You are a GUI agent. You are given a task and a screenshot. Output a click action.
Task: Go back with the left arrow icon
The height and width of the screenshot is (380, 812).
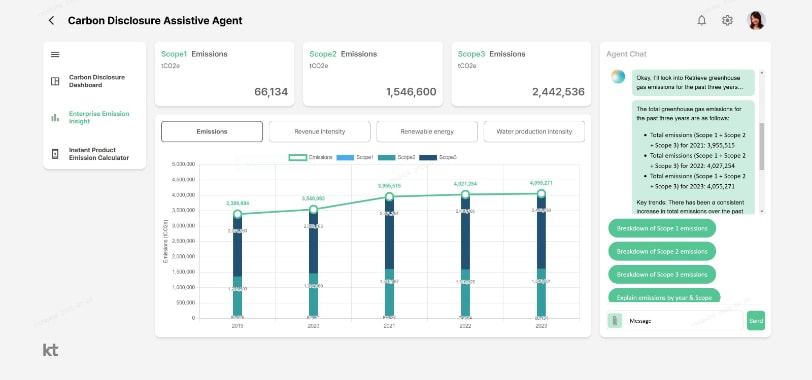pyautogui.click(x=51, y=21)
